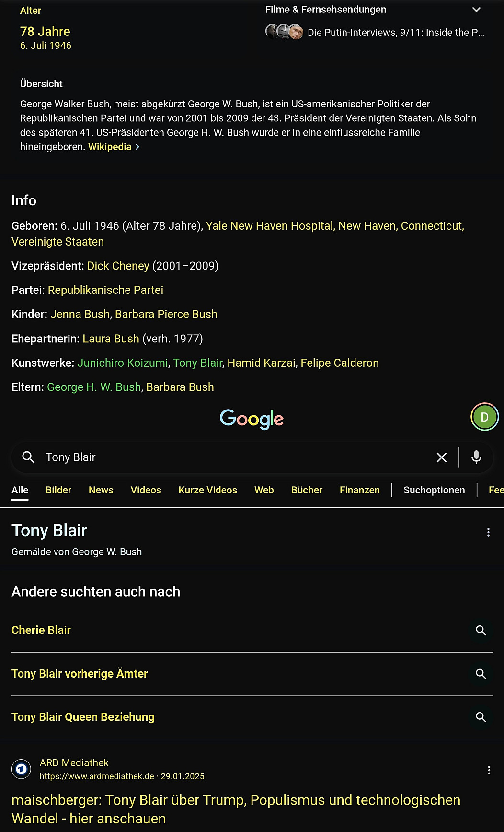Follow the Wikipedia arrow link in Übersicht
504x832 pixels.
point(114,147)
